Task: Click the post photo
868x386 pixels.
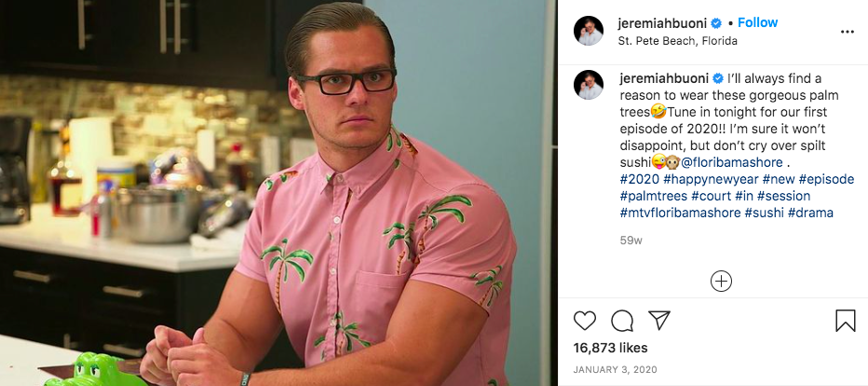Action: coord(278,193)
